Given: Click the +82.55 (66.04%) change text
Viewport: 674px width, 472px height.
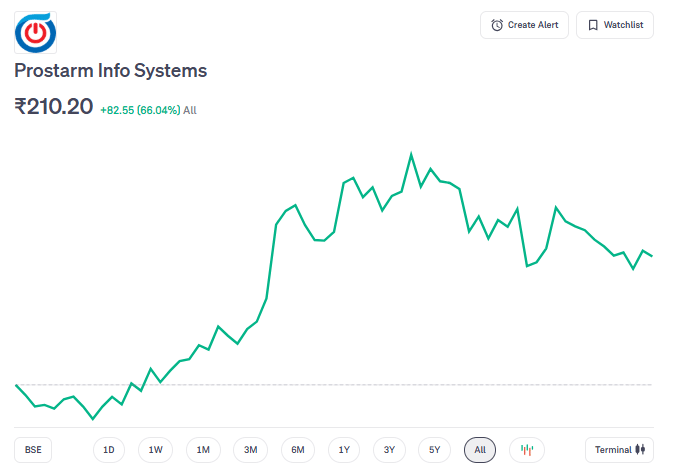Looking at the screenshot, I should point(140,110).
